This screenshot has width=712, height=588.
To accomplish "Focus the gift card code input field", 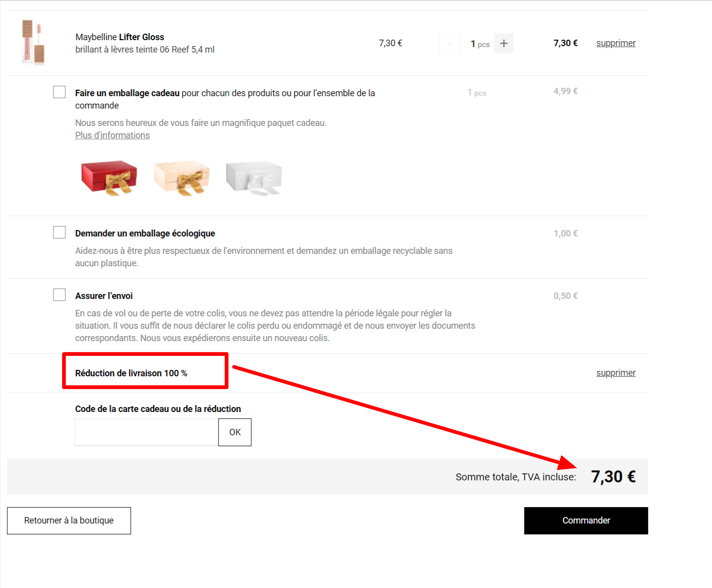I will [x=147, y=432].
